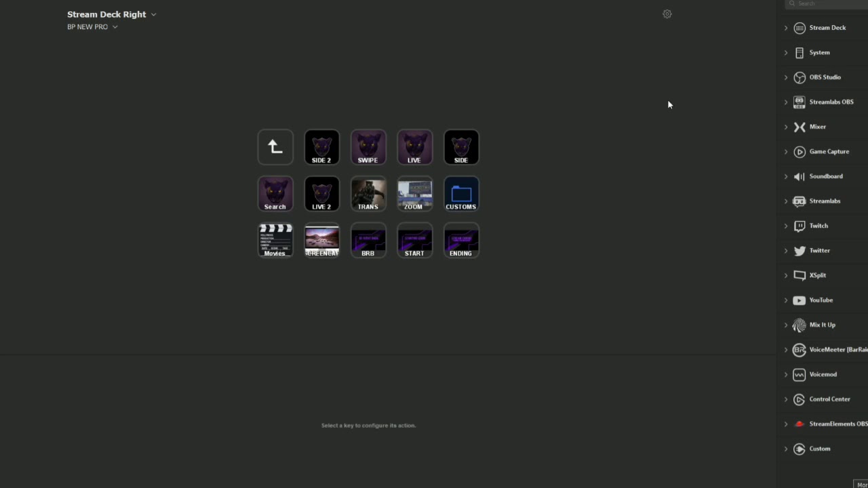Select the LIVE panther key
Viewport: 868px width, 488px height.
414,147
